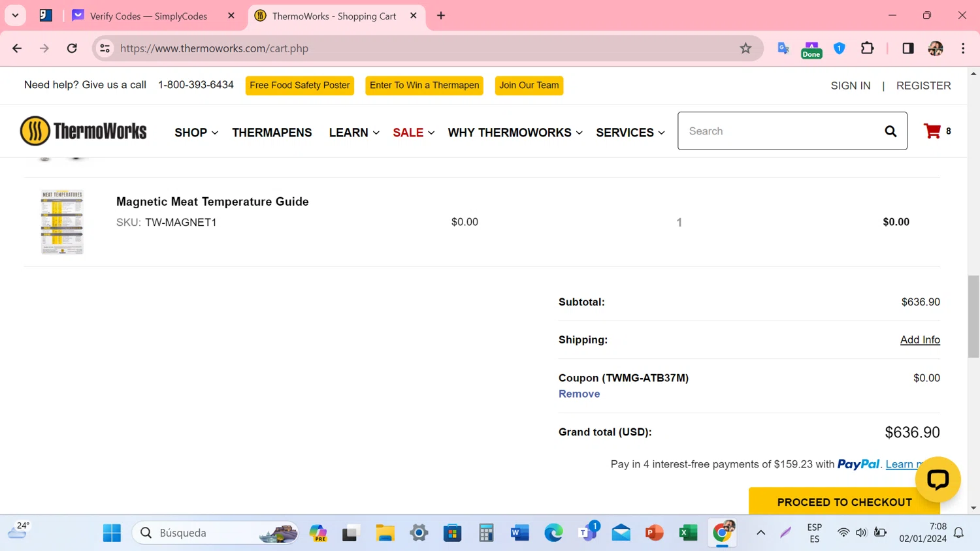Viewport: 980px width, 551px height.
Task: Click the meat temperature guide thumbnail
Action: click(x=62, y=222)
